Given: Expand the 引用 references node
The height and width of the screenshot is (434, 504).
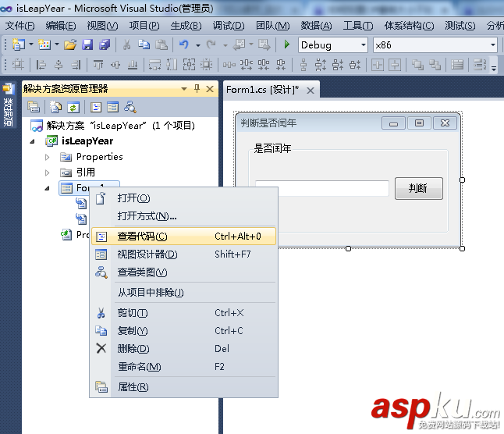Looking at the screenshot, I should tap(48, 173).
